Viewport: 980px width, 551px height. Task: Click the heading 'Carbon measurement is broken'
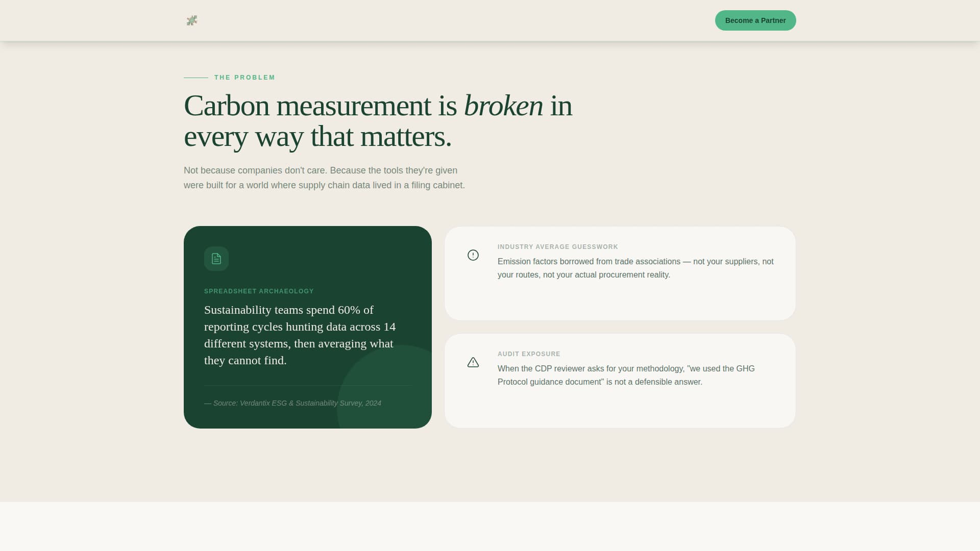pyautogui.click(x=378, y=121)
